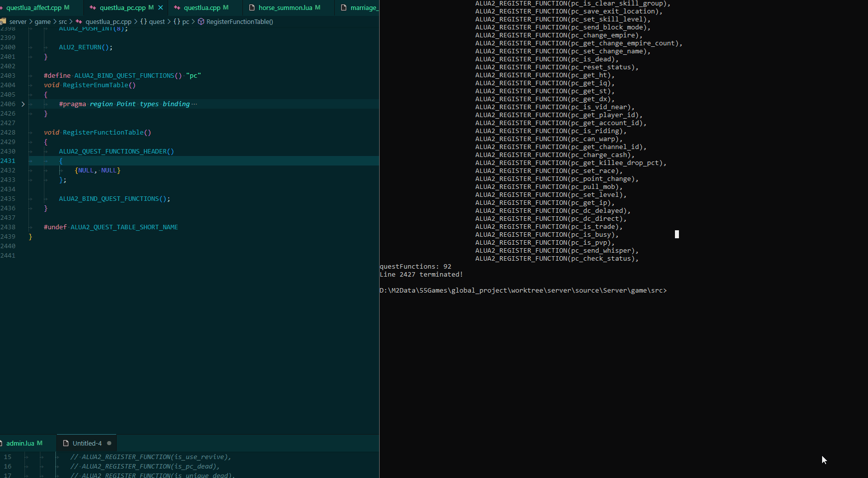This screenshot has width=868, height=478.
Task: Click 'Line 2427 terminated!' in terminal
Action: (x=422, y=275)
